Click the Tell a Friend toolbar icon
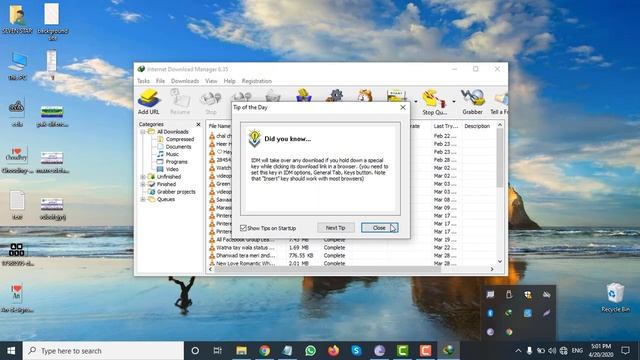Screen dimensions: 640x360 point(499,102)
